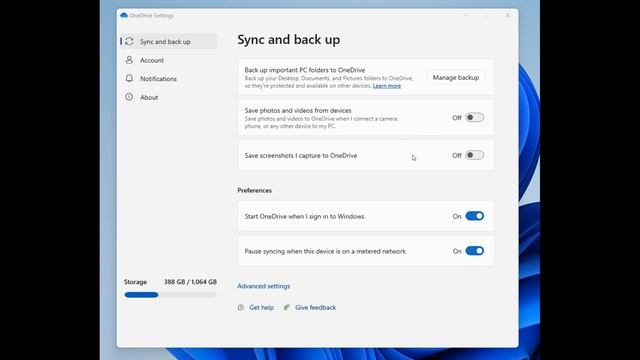Turn on Save screenshots to OneDrive

pyautogui.click(x=475, y=155)
